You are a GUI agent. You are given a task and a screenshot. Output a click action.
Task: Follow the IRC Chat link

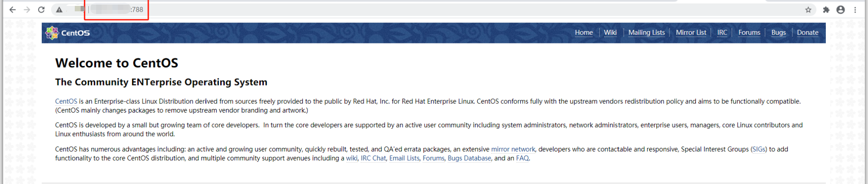click(373, 158)
